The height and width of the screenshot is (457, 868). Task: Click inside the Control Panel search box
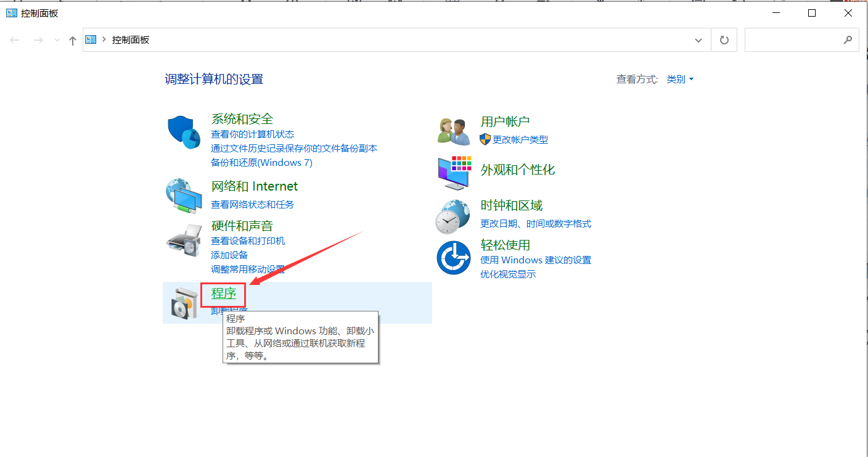click(801, 40)
